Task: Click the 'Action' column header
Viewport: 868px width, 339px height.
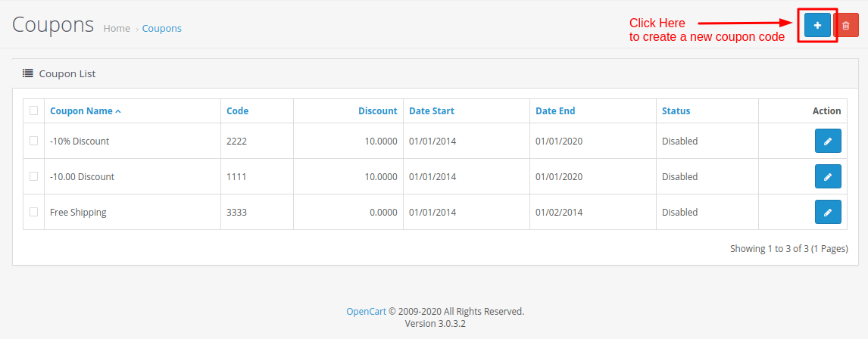Action: point(826,110)
